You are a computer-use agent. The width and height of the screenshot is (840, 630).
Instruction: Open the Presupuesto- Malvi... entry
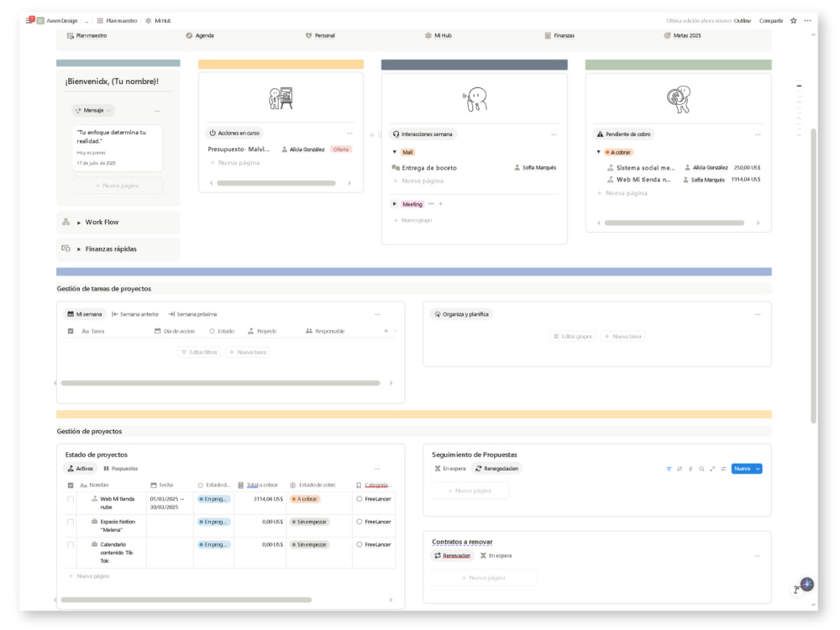(x=239, y=150)
